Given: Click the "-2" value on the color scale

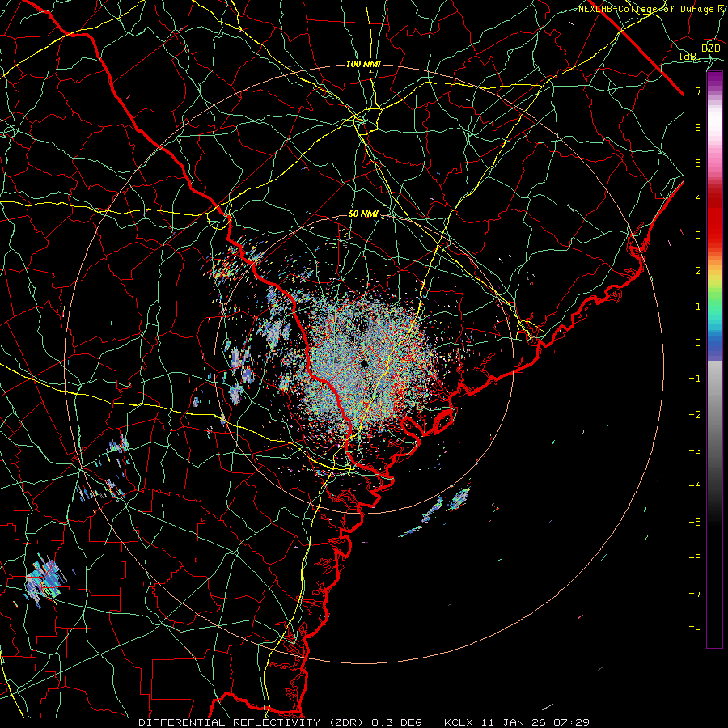Looking at the screenshot, I should (695, 415).
